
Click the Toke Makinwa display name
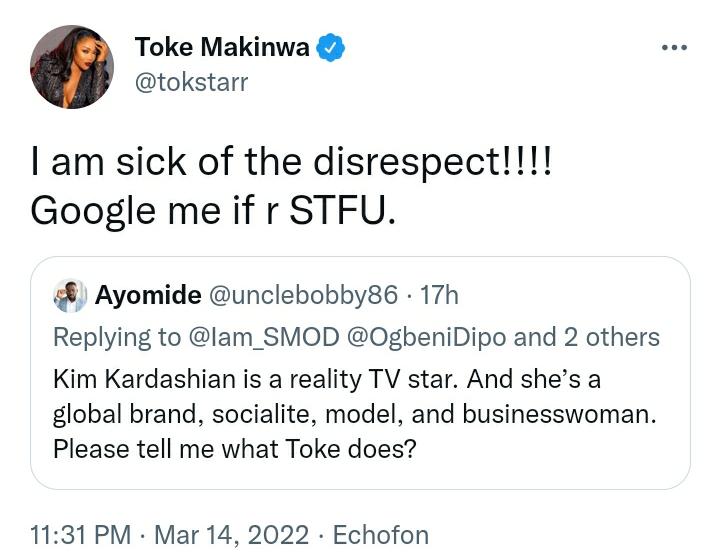click(221, 47)
